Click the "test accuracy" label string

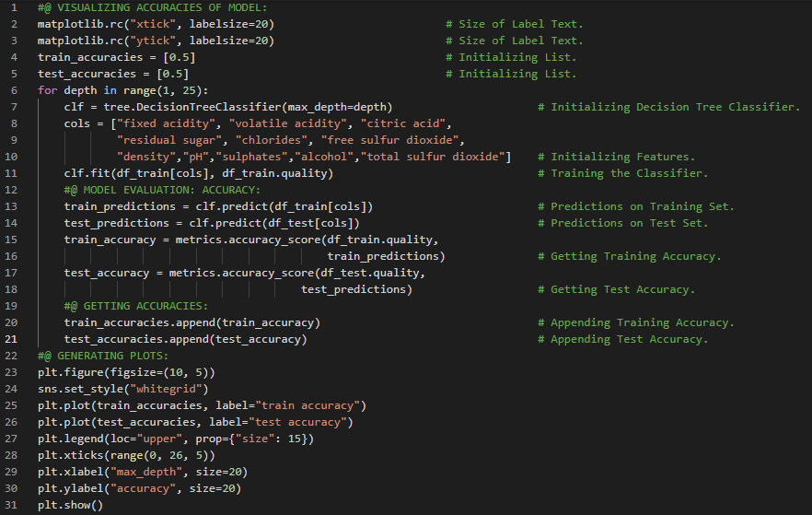click(304, 422)
